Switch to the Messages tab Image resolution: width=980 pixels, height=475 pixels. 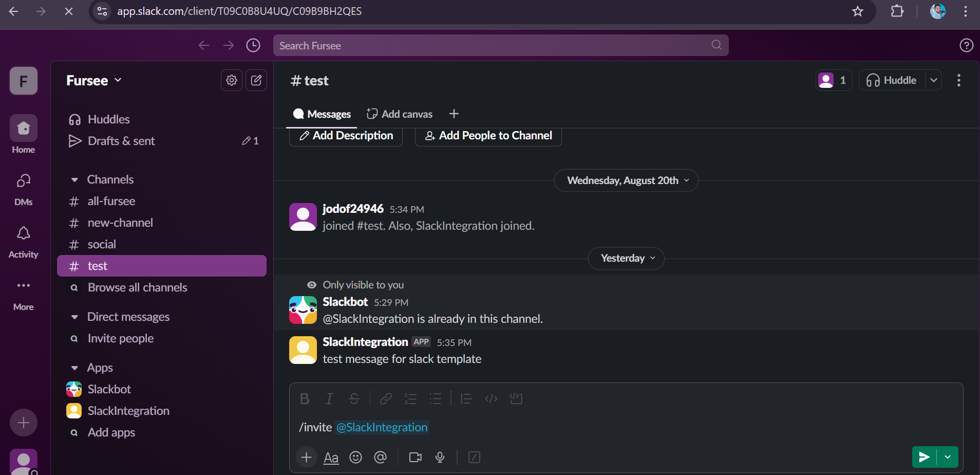[322, 114]
